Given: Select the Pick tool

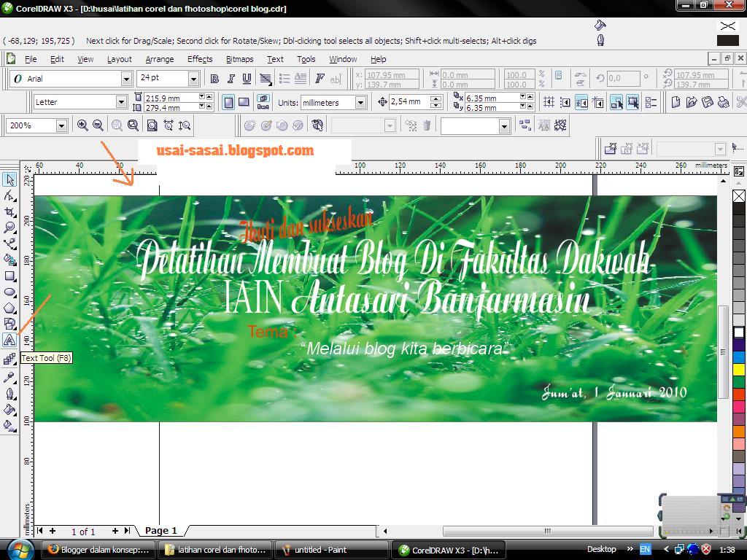Looking at the screenshot, I should 10,179.
